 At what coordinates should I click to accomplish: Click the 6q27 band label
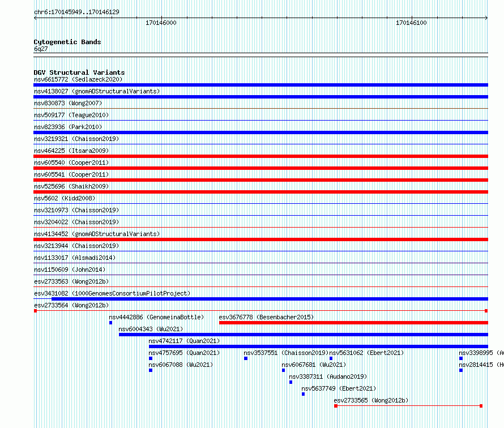(x=41, y=49)
